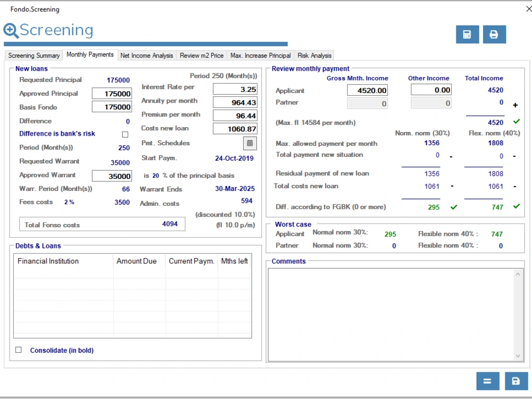Click the Approved Principal input field
Image resolution: width=532 pixels, height=399 pixels.
(x=112, y=94)
